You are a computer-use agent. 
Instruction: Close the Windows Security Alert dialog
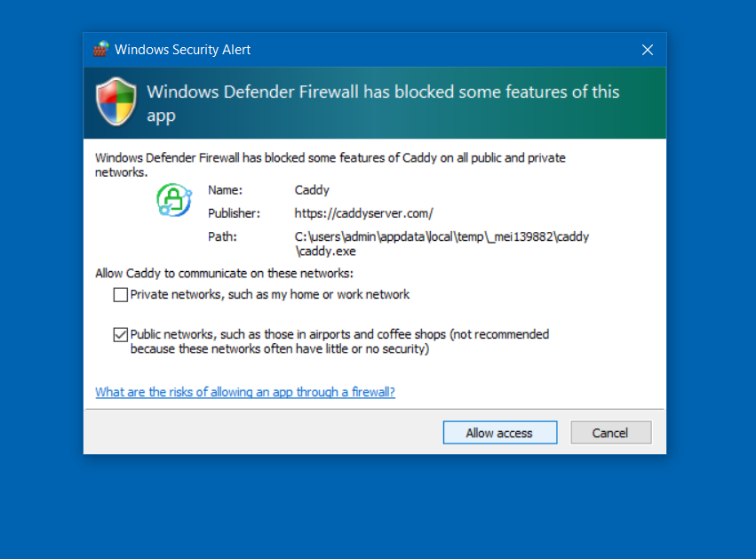coord(647,50)
